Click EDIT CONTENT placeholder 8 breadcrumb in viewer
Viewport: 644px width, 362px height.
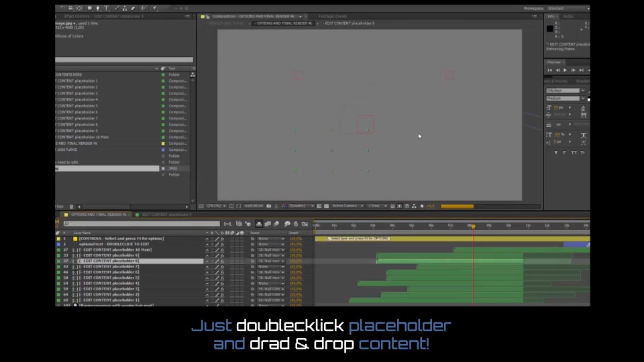(x=350, y=23)
